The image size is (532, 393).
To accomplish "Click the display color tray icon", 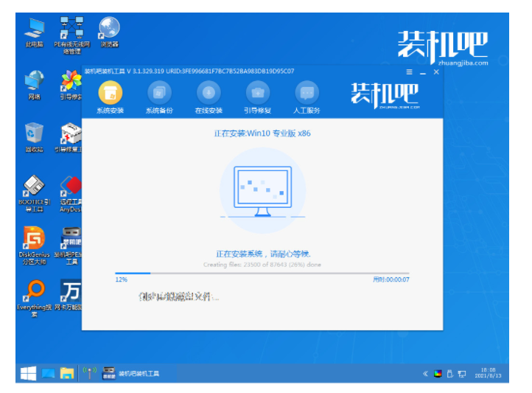I will 438,374.
